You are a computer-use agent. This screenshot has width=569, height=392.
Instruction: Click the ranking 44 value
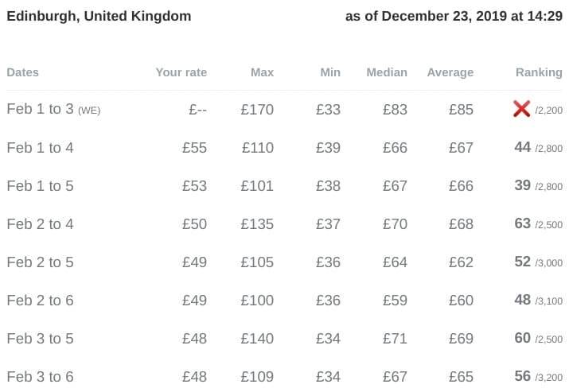[x=523, y=147]
